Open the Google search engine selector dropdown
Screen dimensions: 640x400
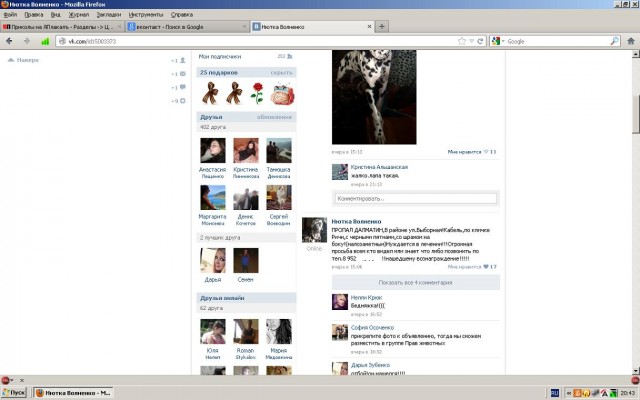pyautogui.click(x=498, y=41)
